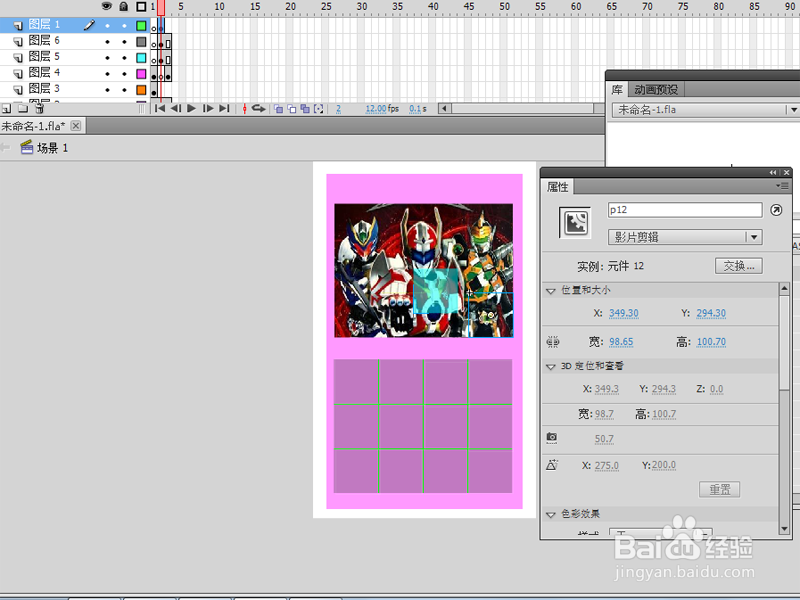Click the new layer folder icon
Image resolution: width=800 pixels, height=600 pixels.
tap(22, 109)
